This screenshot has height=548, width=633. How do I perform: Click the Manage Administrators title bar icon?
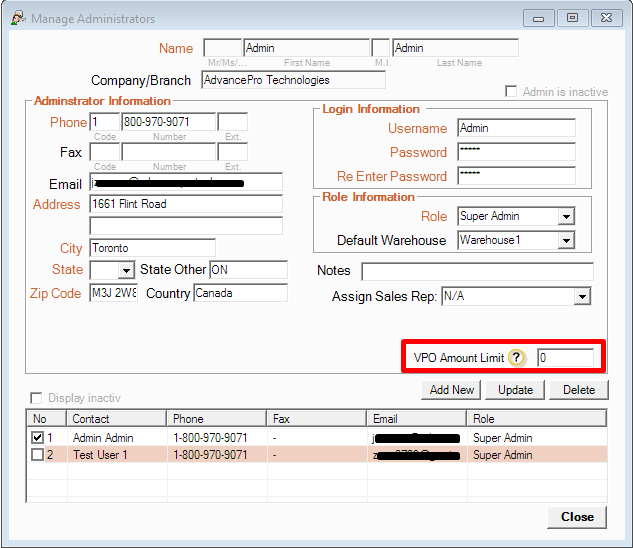click(17, 18)
